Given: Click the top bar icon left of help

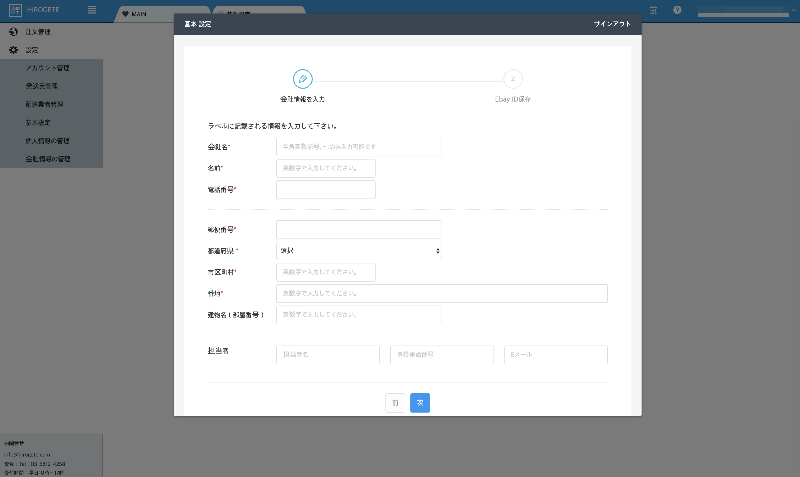Looking at the screenshot, I should [653, 10].
